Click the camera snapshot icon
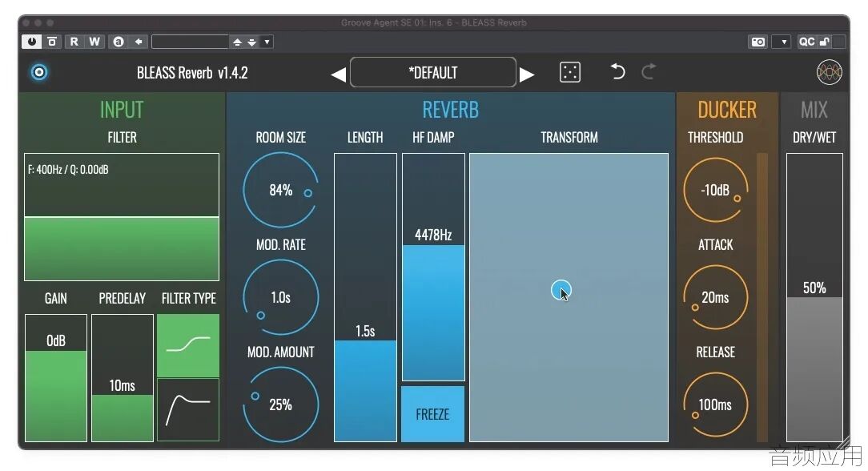The image size is (868, 471). coord(757,42)
